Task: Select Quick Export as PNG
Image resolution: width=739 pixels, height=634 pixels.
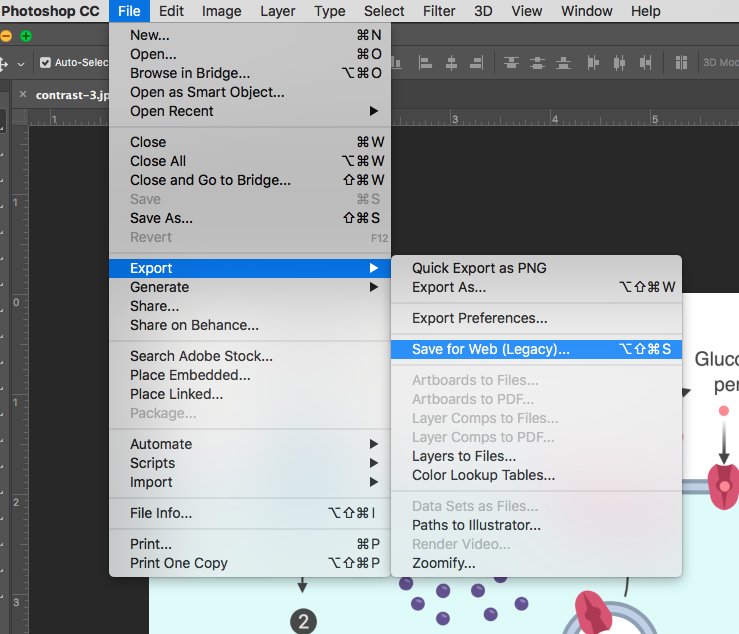Action: pyautogui.click(x=536, y=268)
